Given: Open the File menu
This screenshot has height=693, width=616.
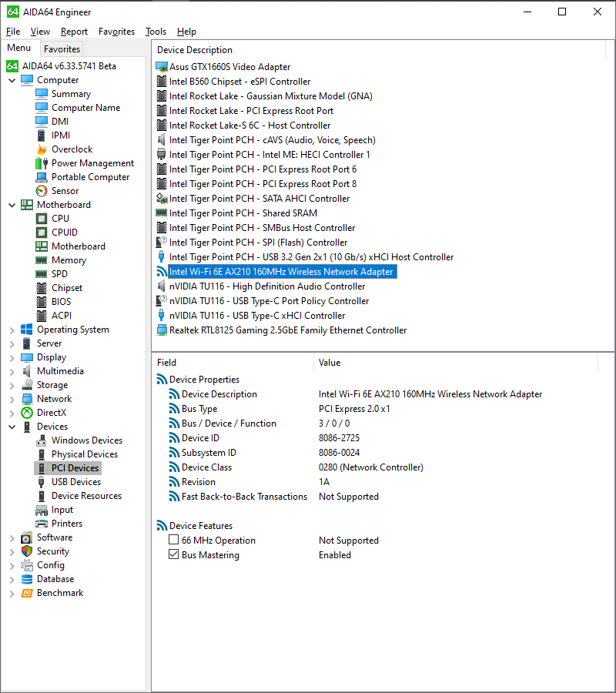Looking at the screenshot, I should tap(13, 32).
